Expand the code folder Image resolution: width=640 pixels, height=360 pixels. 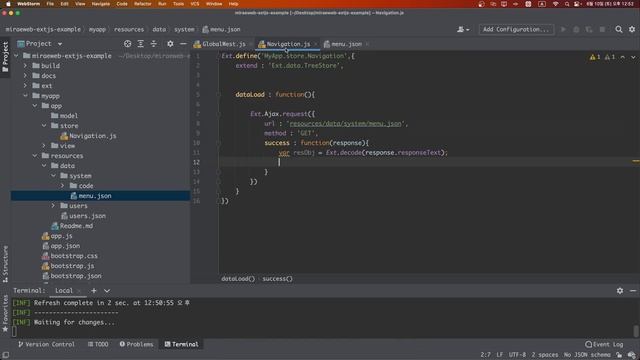(63, 186)
